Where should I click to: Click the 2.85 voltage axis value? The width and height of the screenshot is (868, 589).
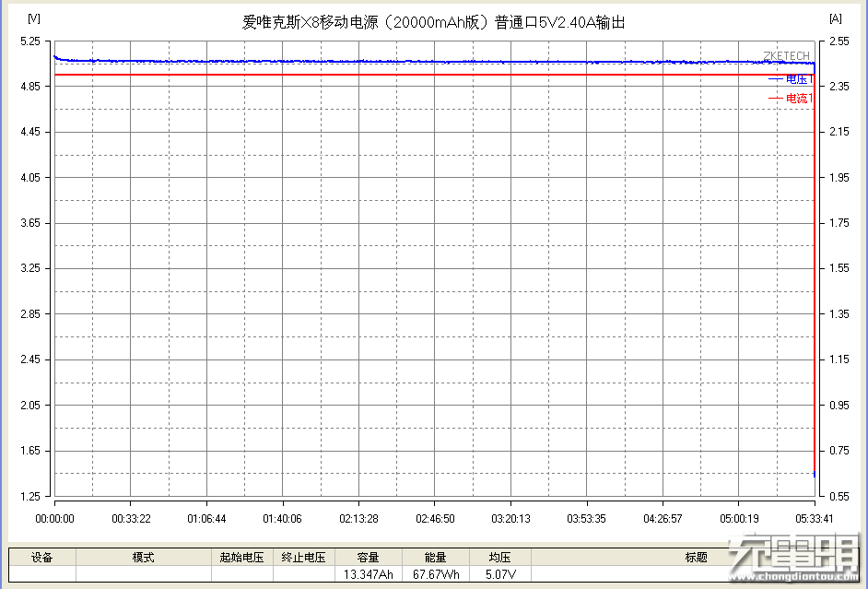[x=30, y=314]
